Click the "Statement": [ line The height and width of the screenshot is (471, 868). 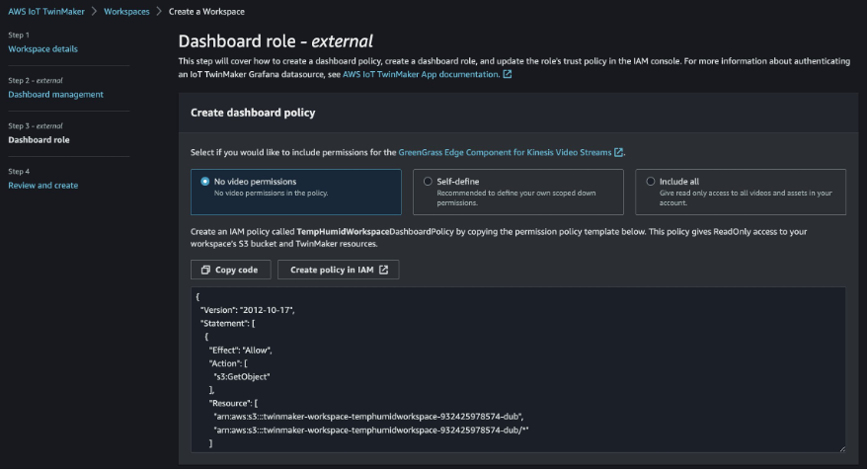227,323
